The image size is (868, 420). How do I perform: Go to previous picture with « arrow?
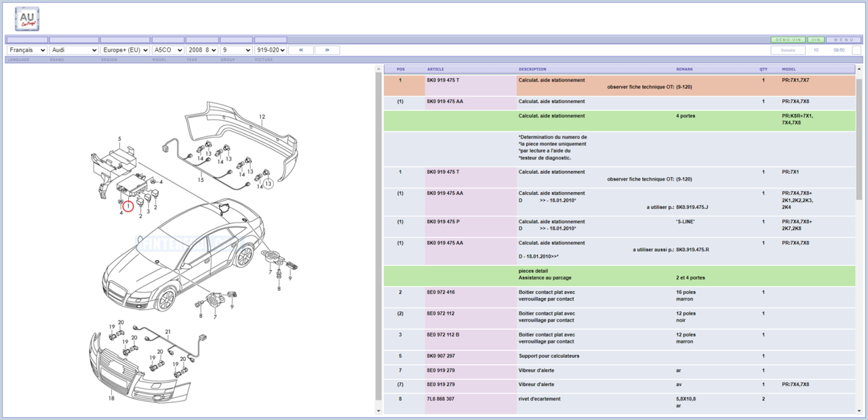(300, 50)
